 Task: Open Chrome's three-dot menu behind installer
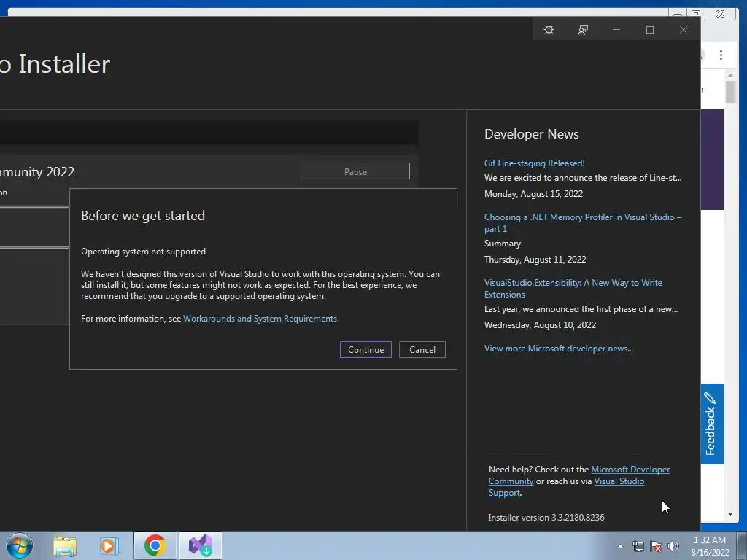click(721, 55)
